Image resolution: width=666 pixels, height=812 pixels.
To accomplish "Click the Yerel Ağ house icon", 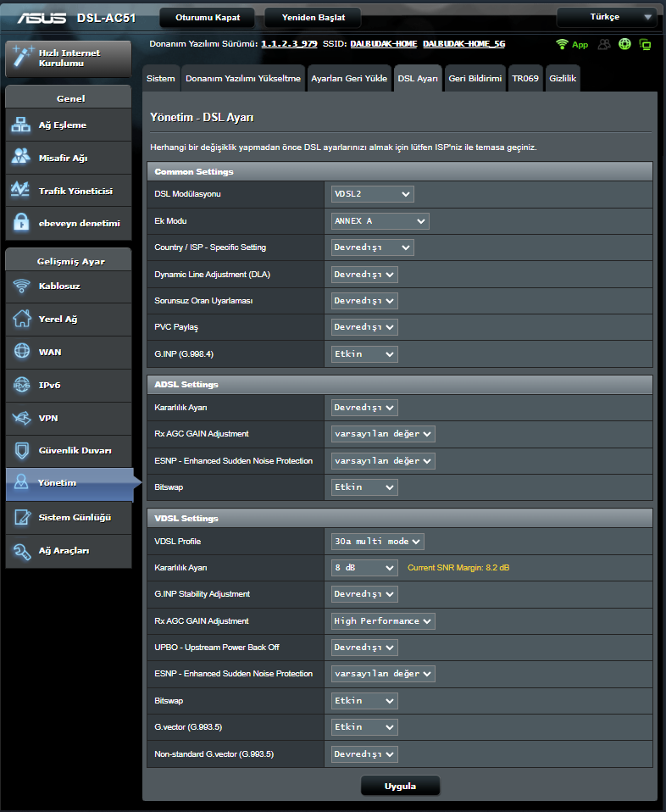I will (21, 319).
